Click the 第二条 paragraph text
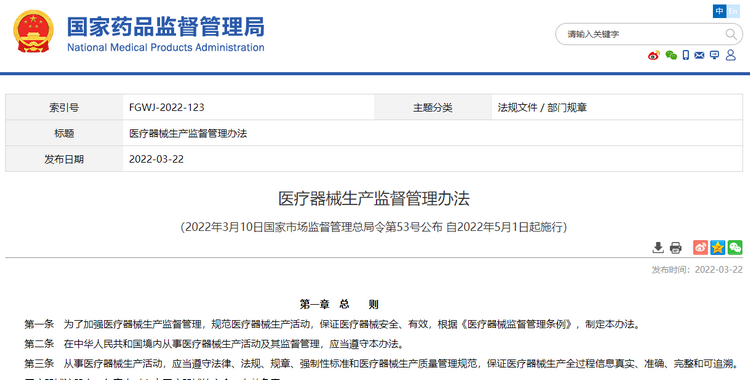 [x=214, y=344]
